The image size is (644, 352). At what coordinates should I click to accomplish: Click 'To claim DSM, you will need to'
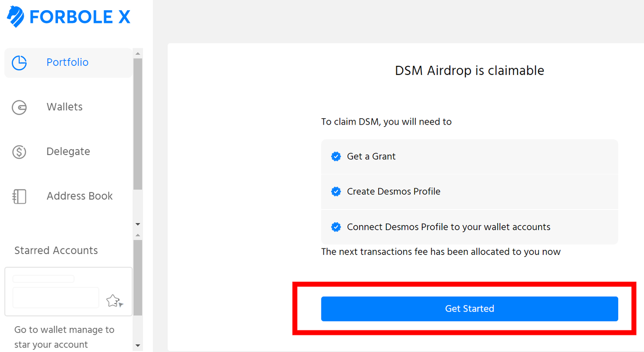[386, 122]
